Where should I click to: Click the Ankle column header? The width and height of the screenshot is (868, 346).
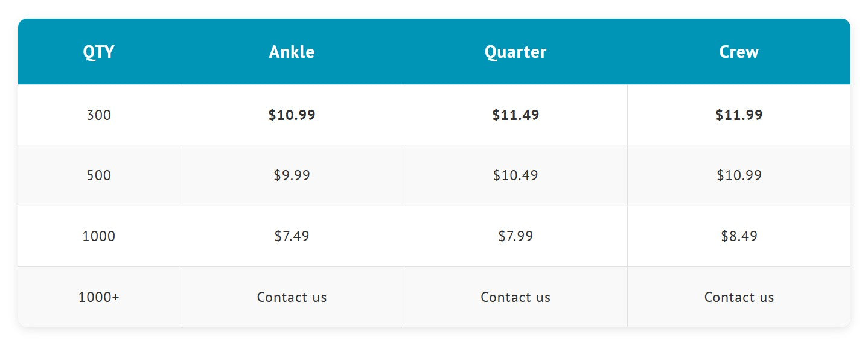tap(292, 52)
